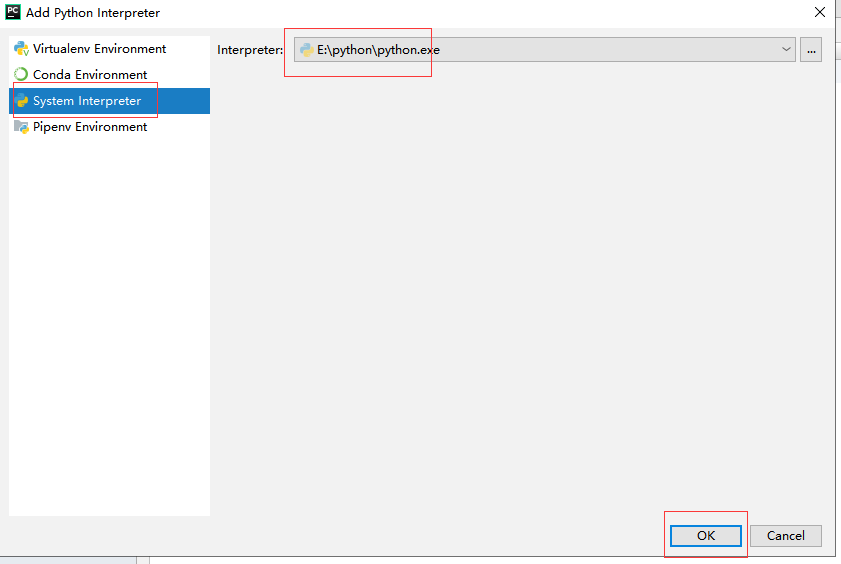The width and height of the screenshot is (841, 564).
Task: Click the PyCharm logo in title bar
Action: (x=13, y=12)
